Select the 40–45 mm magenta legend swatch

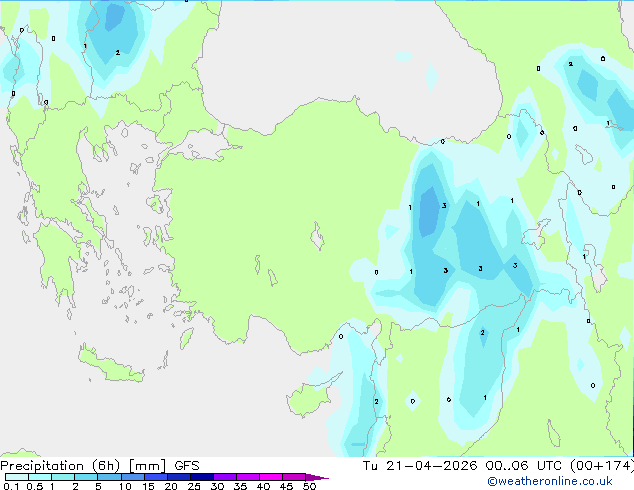[x=271, y=477]
